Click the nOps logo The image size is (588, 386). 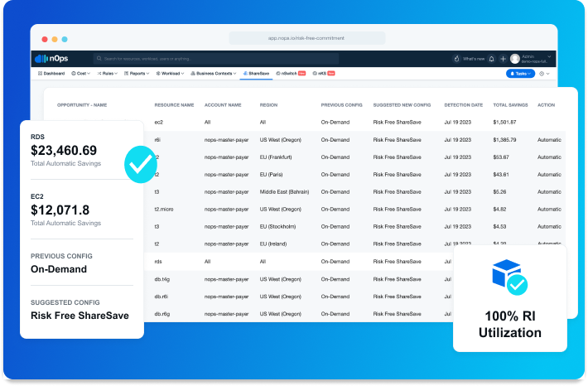click(x=51, y=59)
